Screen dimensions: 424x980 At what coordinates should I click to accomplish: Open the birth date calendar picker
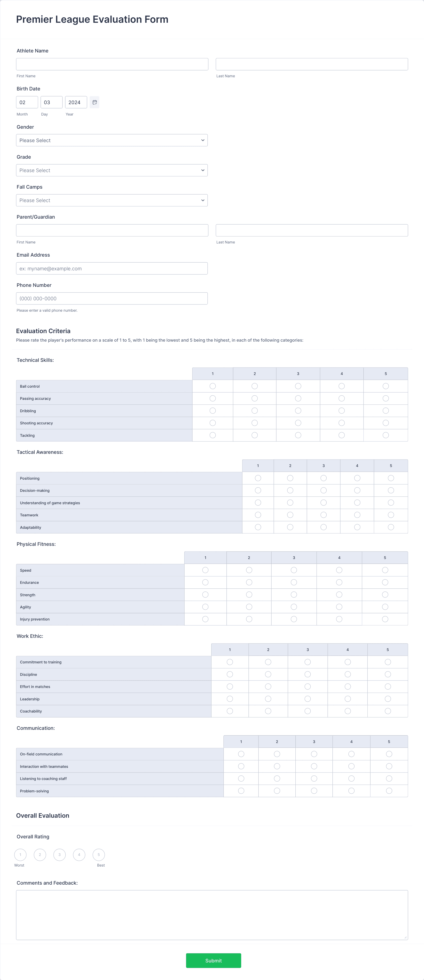tap(95, 102)
